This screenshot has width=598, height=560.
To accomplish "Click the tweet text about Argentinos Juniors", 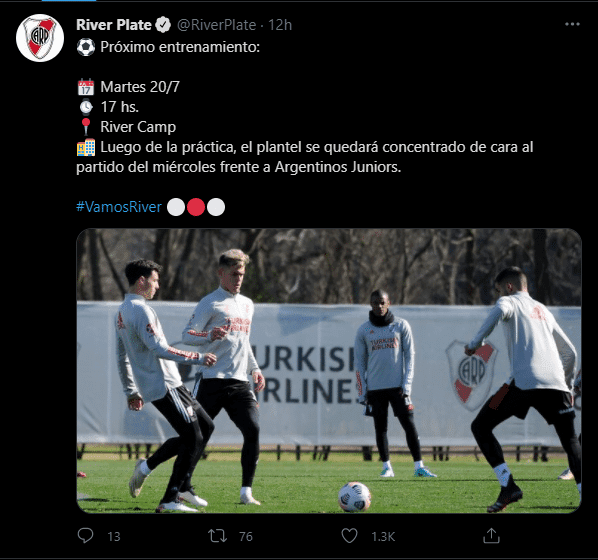I will point(304,157).
